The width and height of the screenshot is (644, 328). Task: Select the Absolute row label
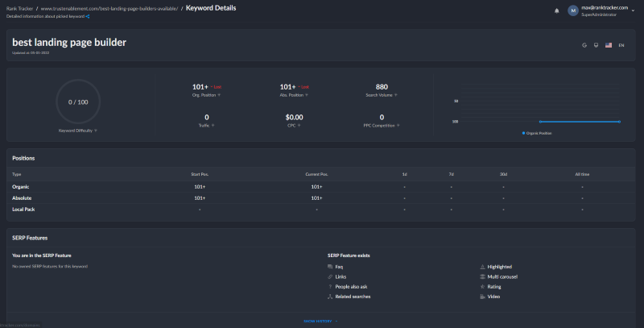(x=22, y=198)
